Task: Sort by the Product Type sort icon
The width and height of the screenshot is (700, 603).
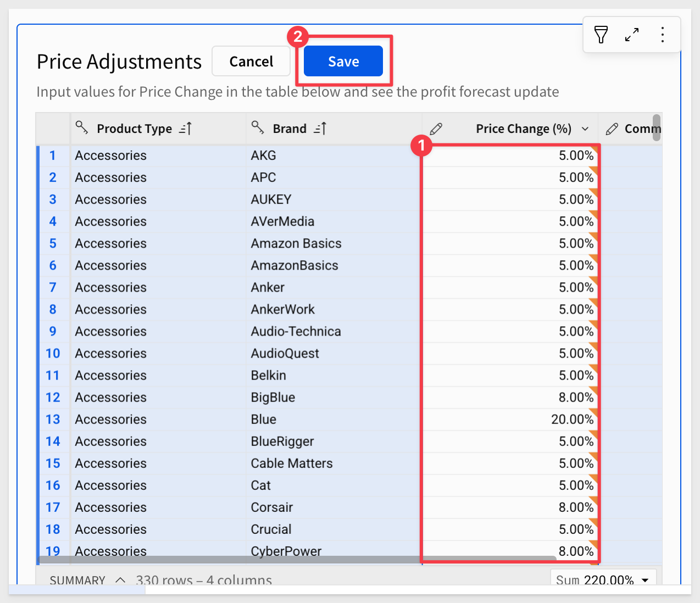Action: pyautogui.click(x=185, y=129)
